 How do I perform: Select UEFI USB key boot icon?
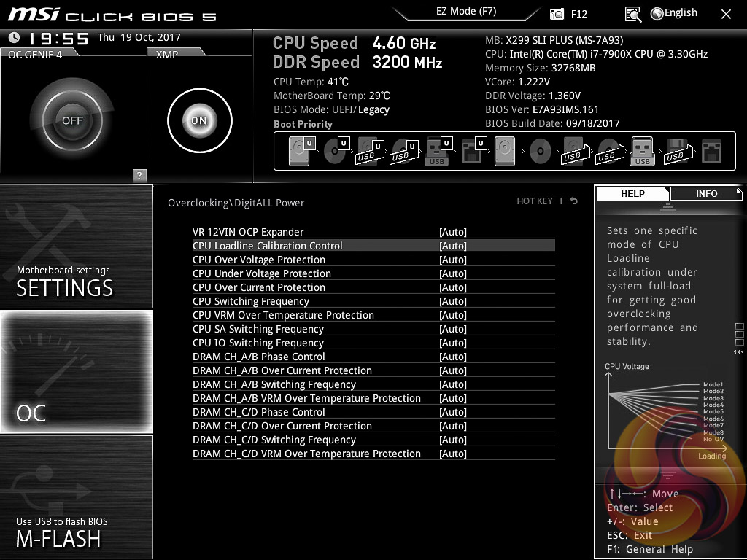tap(438, 151)
